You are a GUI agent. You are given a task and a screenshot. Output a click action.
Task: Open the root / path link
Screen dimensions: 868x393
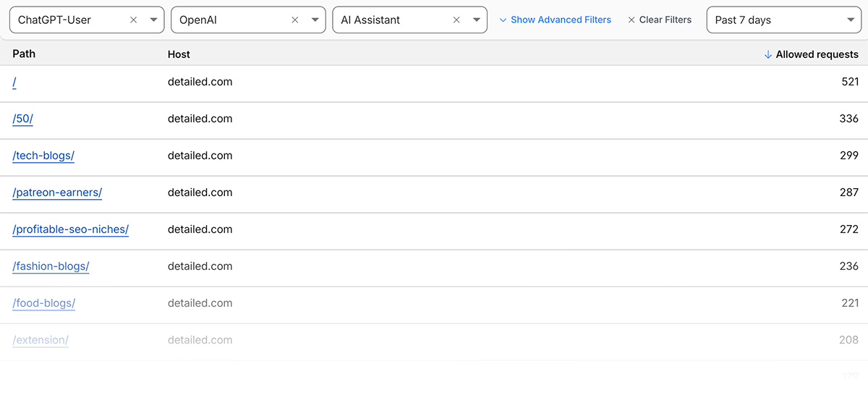[x=14, y=83]
